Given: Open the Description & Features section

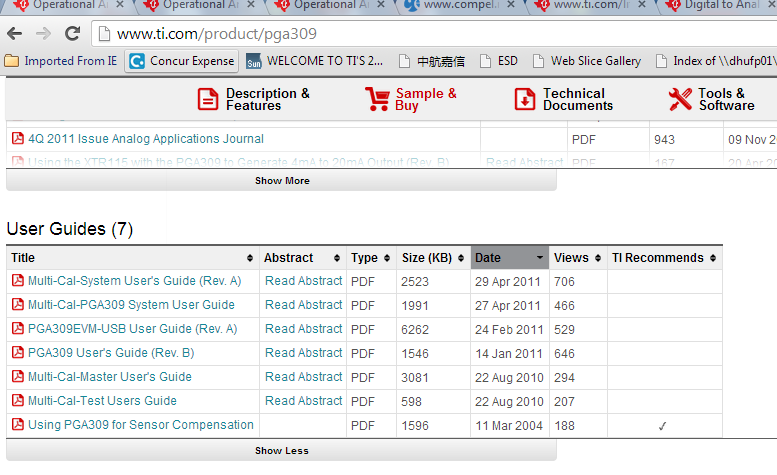Looking at the screenshot, I should point(254,99).
